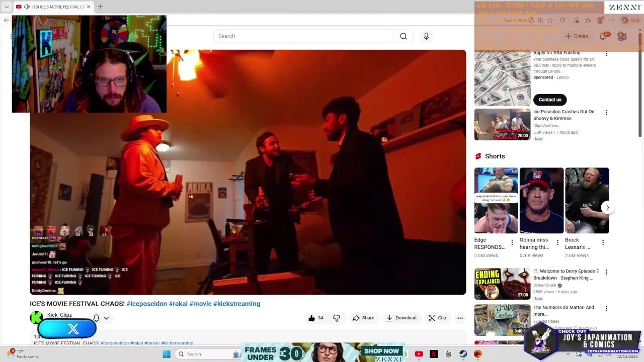The height and width of the screenshot is (362, 644).
Task: Add page to favorites with star icon
Action: tap(550, 20)
